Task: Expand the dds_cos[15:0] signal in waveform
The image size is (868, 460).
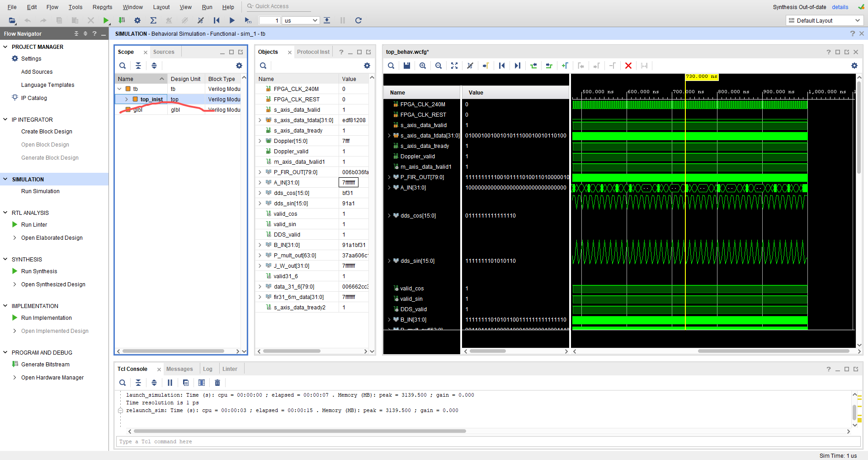Action: point(389,216)
